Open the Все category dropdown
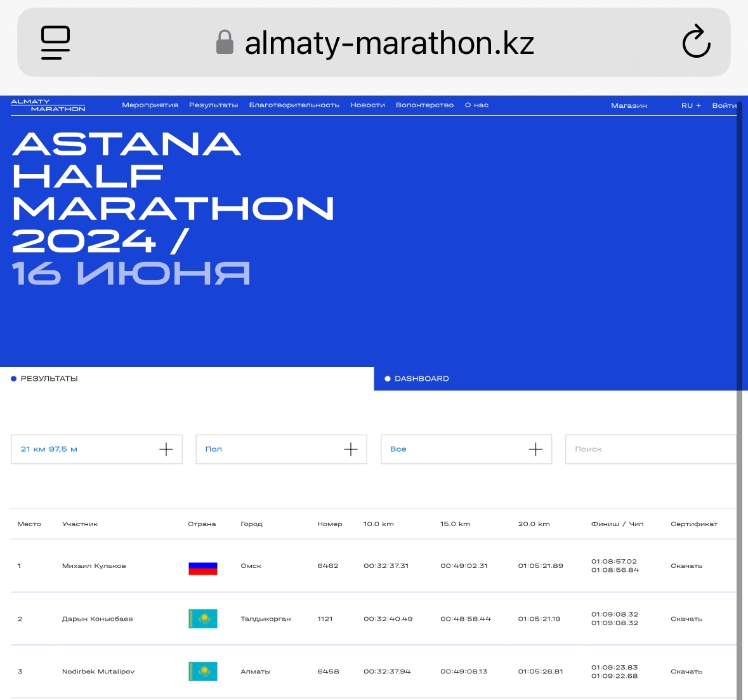The image size is (748, 700). [x=466, y=449]
